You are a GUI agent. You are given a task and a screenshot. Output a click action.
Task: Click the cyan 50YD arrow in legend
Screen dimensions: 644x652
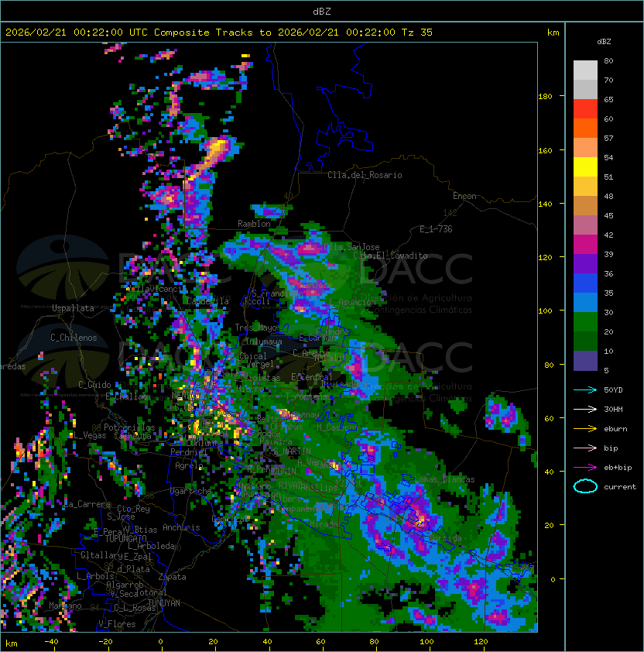tap(585, 389)
